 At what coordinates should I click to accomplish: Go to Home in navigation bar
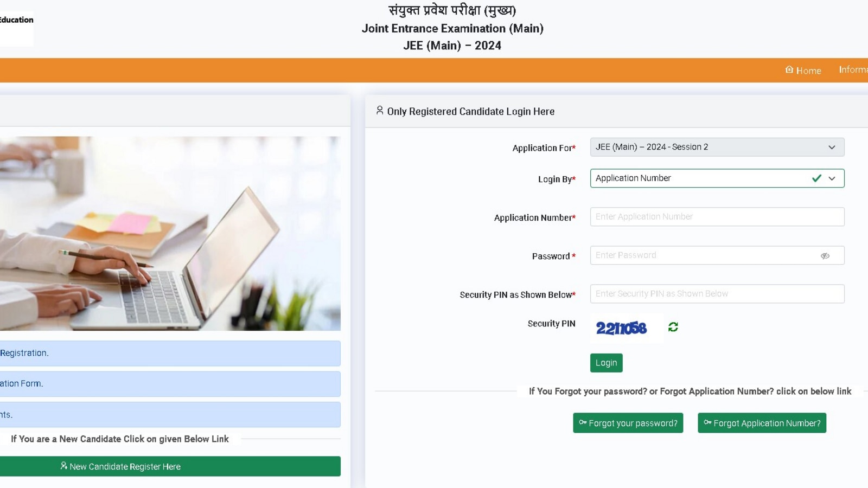click(x=803, y=70)
